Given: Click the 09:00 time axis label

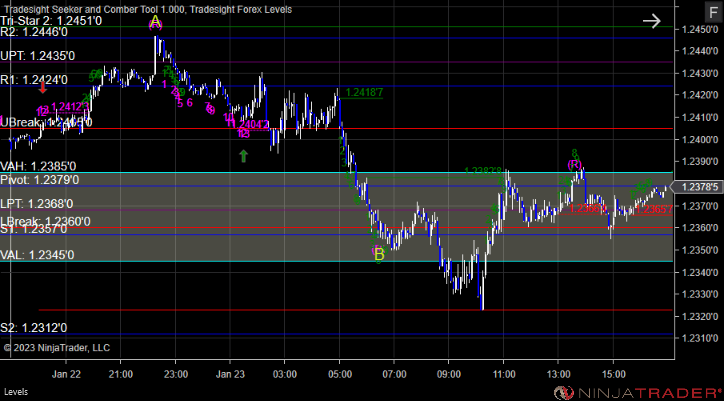Looking at the screenshot, I should click(x=449, y=374).
